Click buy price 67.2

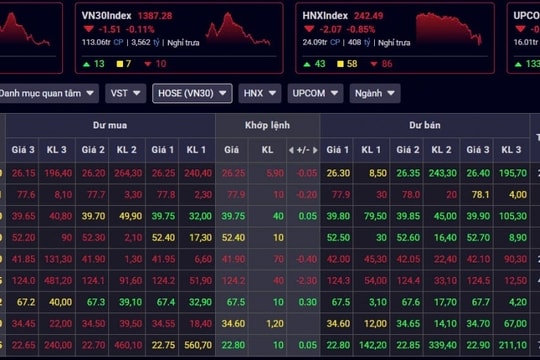coord(26,302)
